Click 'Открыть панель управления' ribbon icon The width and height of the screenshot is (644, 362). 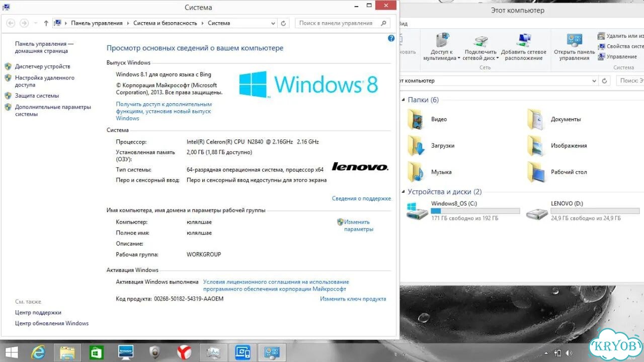point(574,40)
